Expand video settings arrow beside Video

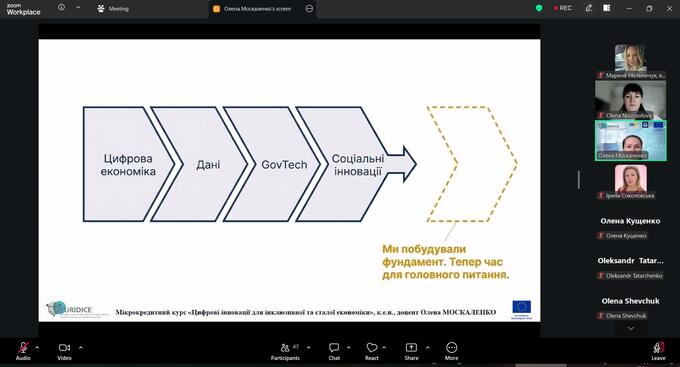81,347
